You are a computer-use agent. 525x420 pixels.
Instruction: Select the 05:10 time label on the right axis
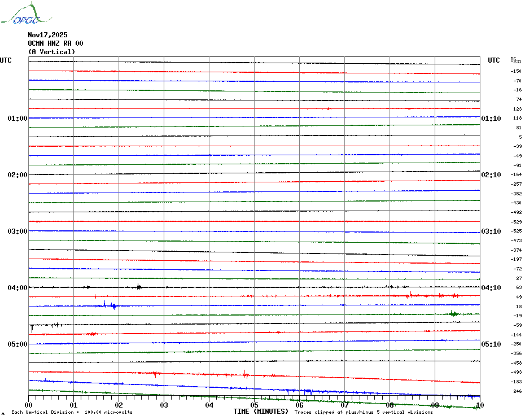491,344
